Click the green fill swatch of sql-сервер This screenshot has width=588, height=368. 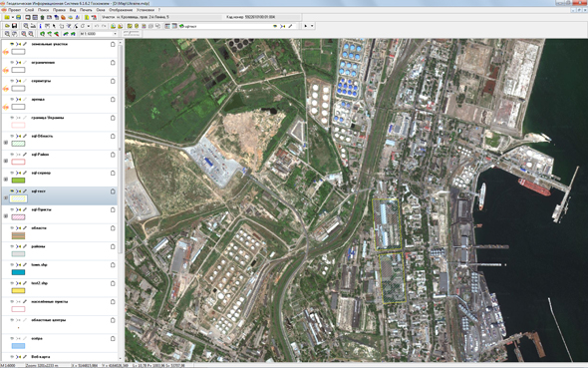tap(18, 181)
